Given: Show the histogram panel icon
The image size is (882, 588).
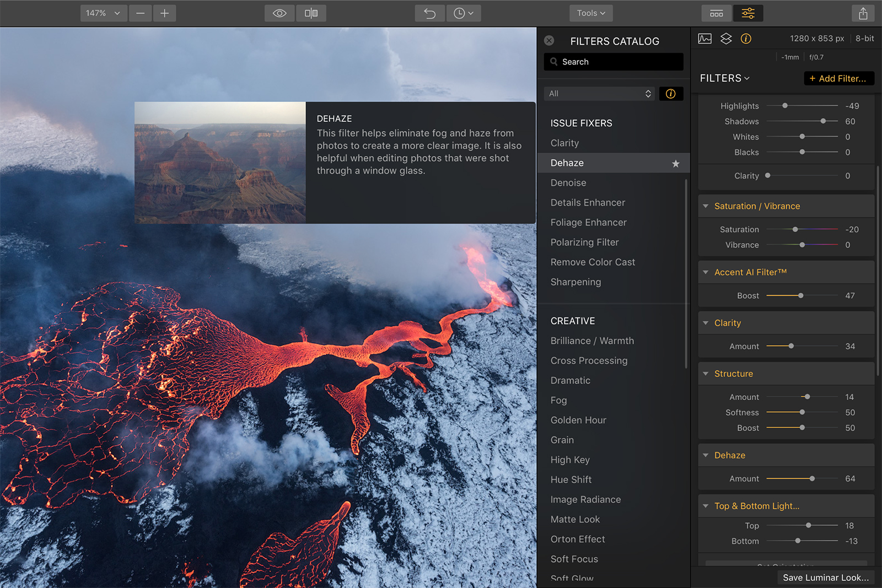Looking at the screenshot, I should pyautogui.click(x=704, y=39).
